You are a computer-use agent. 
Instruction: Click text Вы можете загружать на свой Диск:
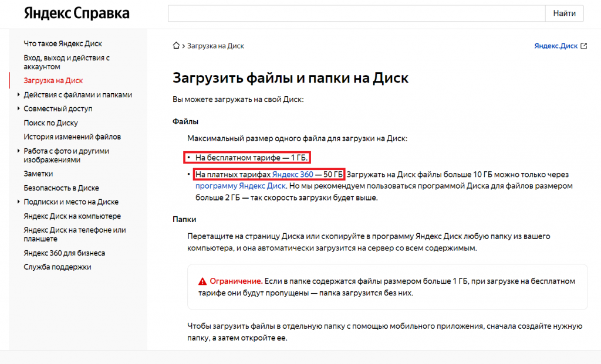click(238, 100)
